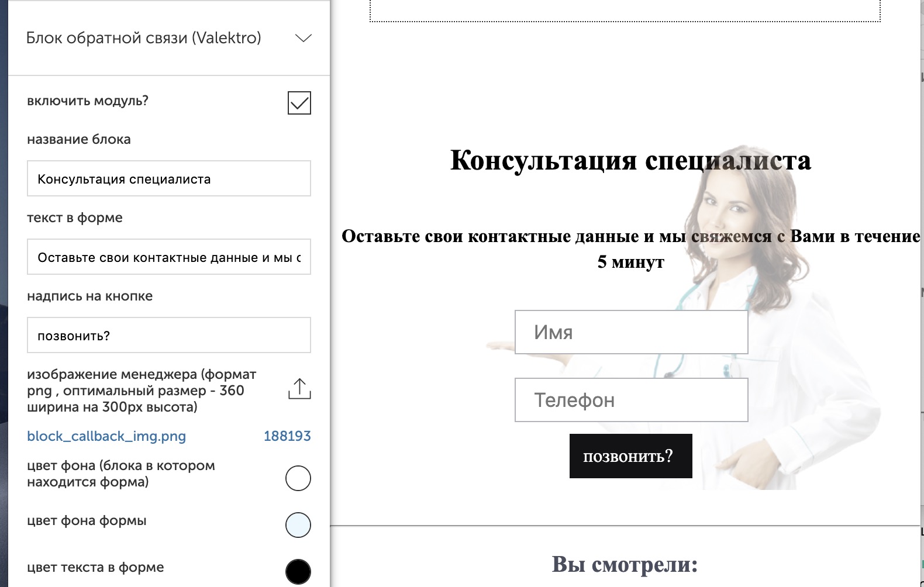Collapse the Блок обратной связи section chevron
Image resolution: width=924 pixels, height=587 pixels.
point(303,39)
